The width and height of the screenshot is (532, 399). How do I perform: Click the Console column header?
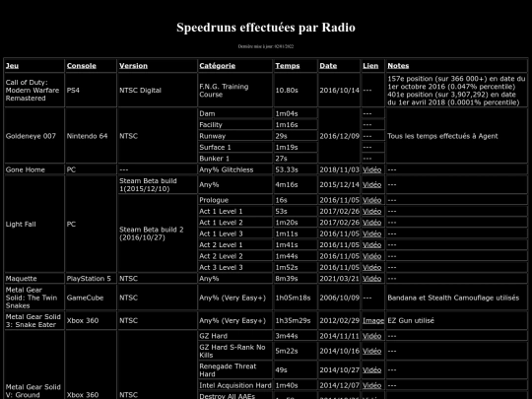coord(82,66)
